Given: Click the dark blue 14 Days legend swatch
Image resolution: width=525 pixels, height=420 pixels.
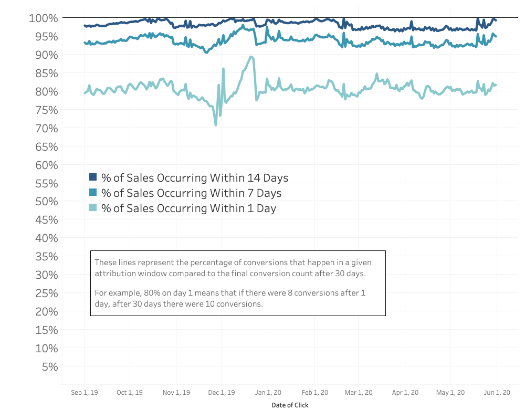Looking at the screenshot, I should click(x=93, y=177).
